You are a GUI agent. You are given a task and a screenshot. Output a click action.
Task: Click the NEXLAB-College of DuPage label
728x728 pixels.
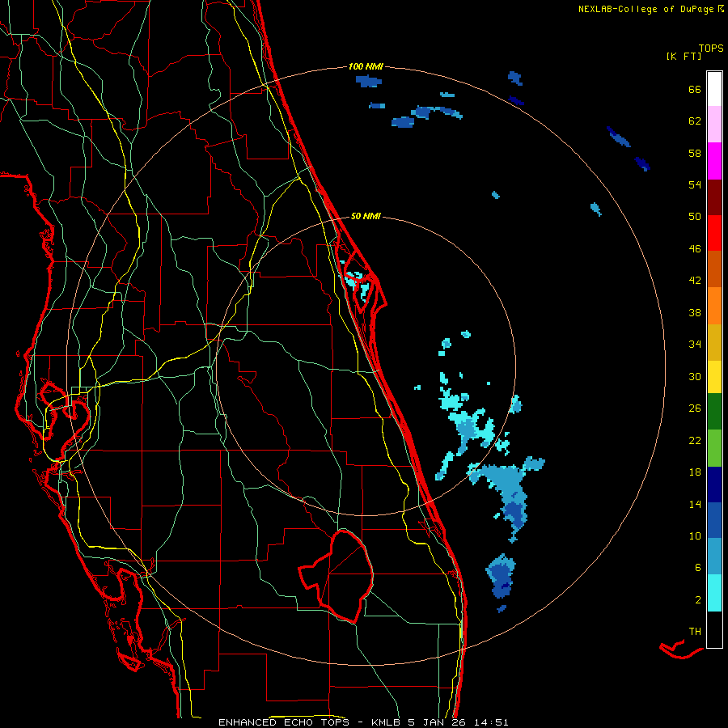coord(650,9)
